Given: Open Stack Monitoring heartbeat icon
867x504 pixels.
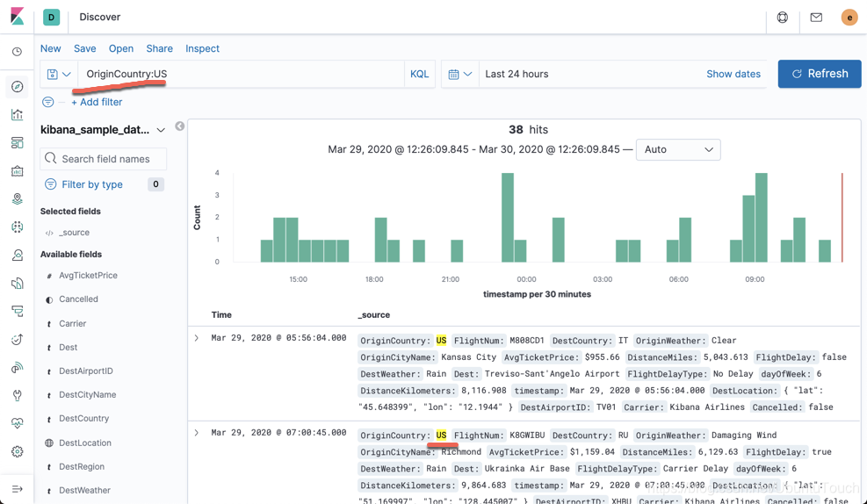Looking at the screenshot, I should point(18,423).
